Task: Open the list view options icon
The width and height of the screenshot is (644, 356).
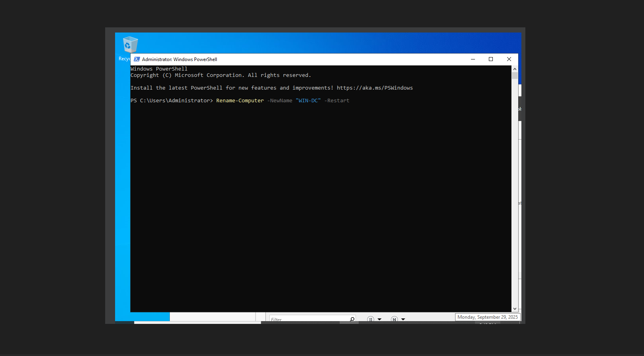Action: tap(371, 319)
